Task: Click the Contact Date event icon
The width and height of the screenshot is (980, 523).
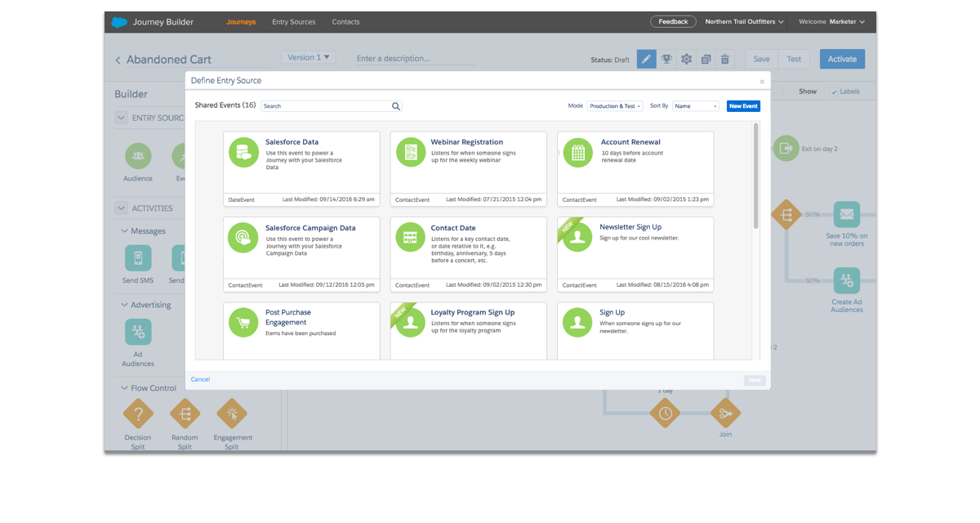Action: [411, 237]
